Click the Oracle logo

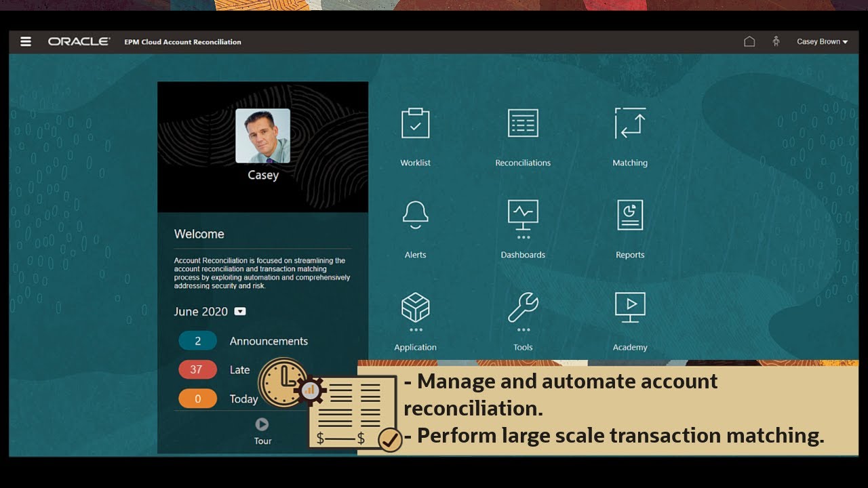[x=79, y=41]
